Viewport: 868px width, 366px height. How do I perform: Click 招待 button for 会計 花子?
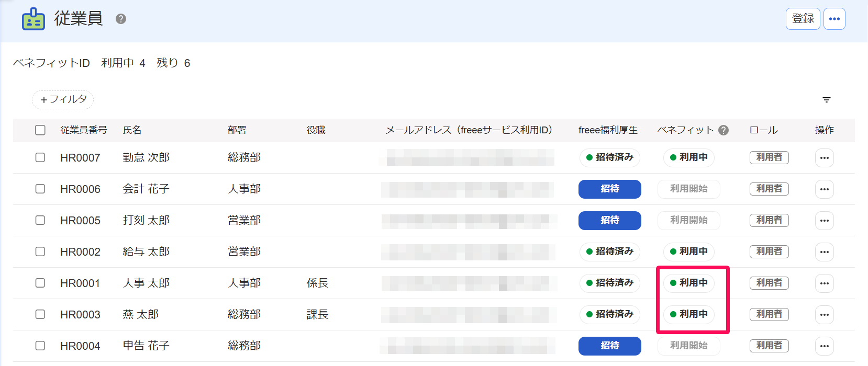610,189
